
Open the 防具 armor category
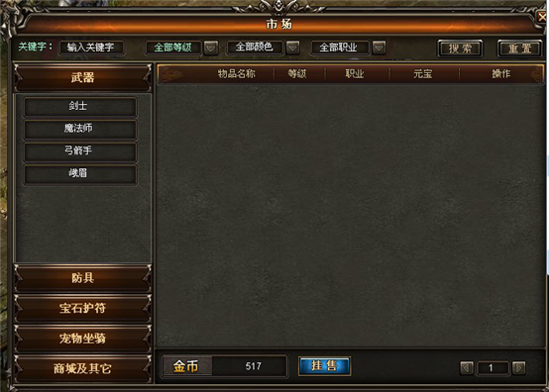pos(83,278)
